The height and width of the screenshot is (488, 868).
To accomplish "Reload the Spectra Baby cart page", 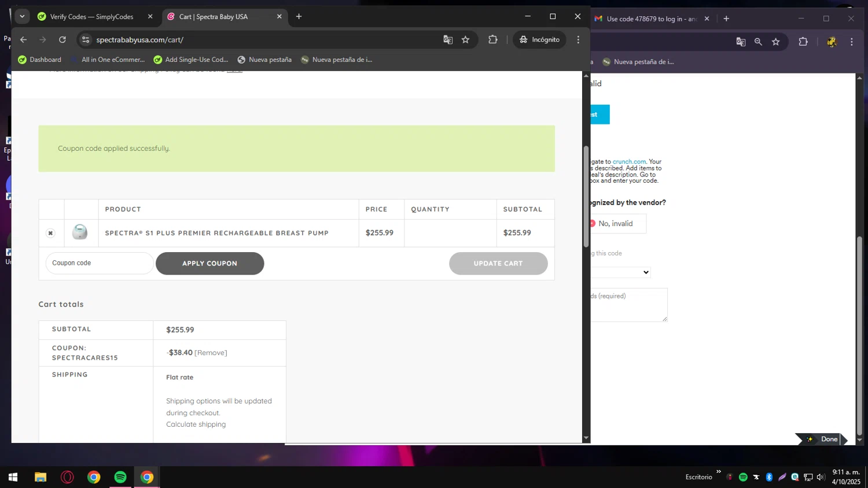I will [62, 40].
